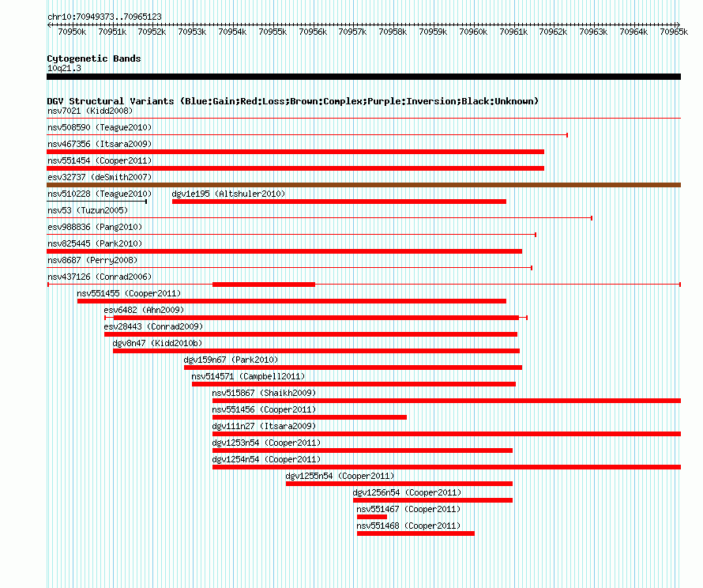Viewport: 703px width, 588px height.
Task: Click dgv1253n54 (Cooper2011) label
Action: pos(266,443)
